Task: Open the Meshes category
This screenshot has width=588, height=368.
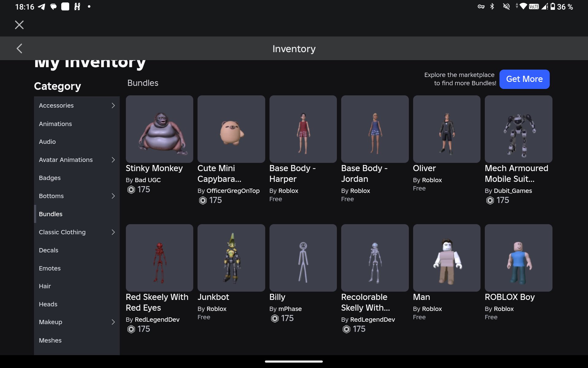Action: click(x=77, y=340)
